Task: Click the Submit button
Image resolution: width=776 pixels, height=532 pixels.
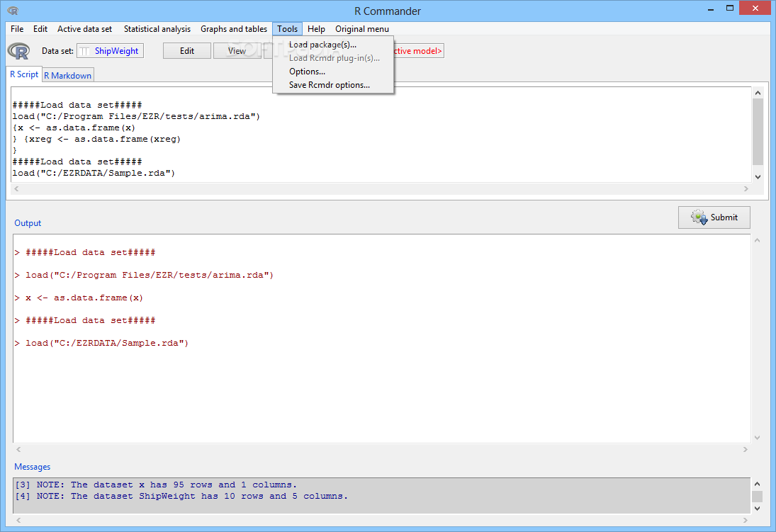Action: (714, 217)
